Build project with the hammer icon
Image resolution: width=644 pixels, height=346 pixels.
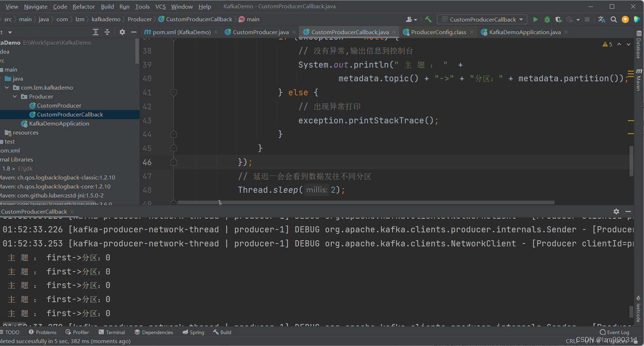click(428, 19)
